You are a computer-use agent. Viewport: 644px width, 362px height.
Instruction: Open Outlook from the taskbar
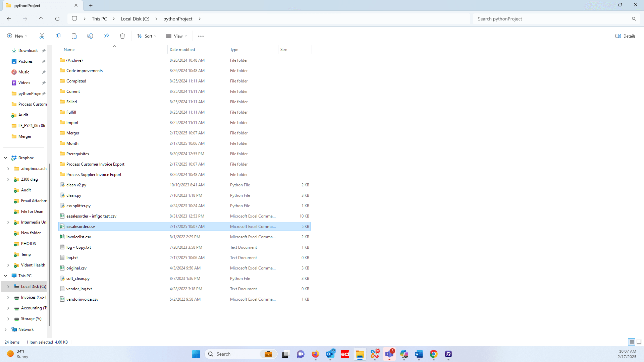pyautogui.click(x=330, y=354)
